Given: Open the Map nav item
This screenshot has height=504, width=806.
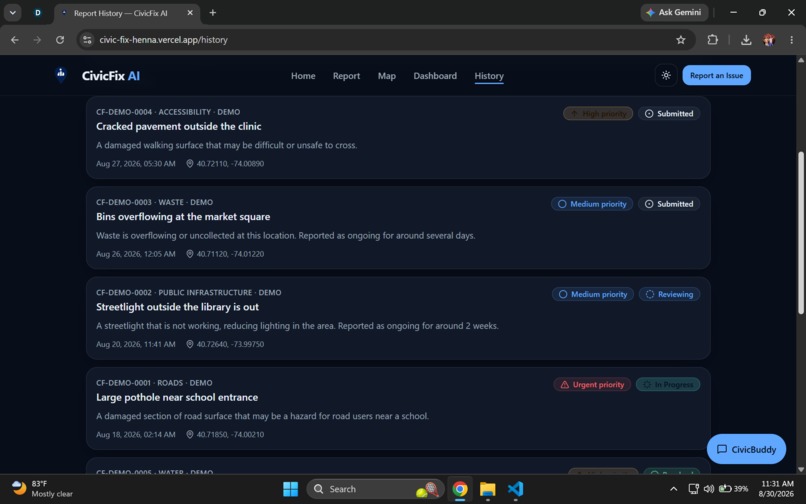Looking at the screenshot, I should (x=387, y=76).
